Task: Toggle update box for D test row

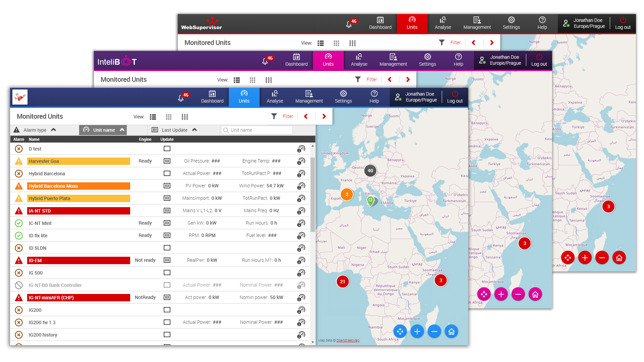Action: [167, 148]
